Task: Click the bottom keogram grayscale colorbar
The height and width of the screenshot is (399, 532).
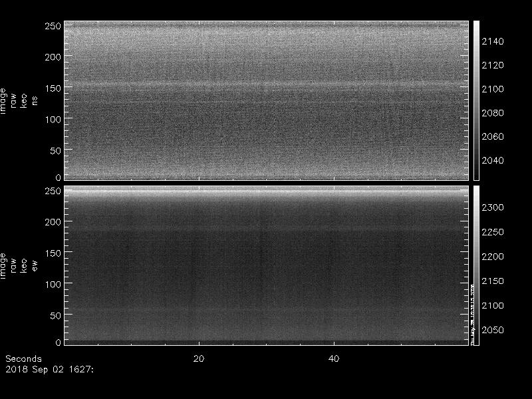Action: pyautogui.click(x=476, y=265)
